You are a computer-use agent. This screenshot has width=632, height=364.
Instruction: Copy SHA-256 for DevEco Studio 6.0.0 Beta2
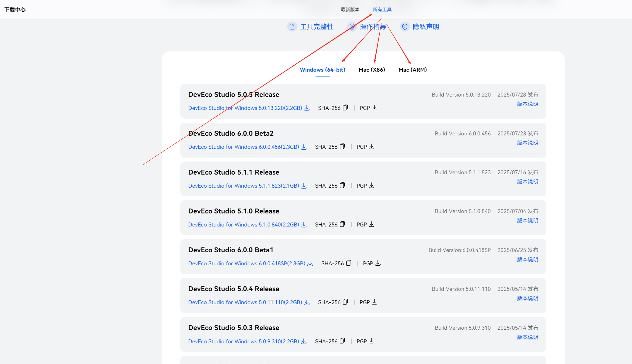pyautogui.click(x=342, y=147)
